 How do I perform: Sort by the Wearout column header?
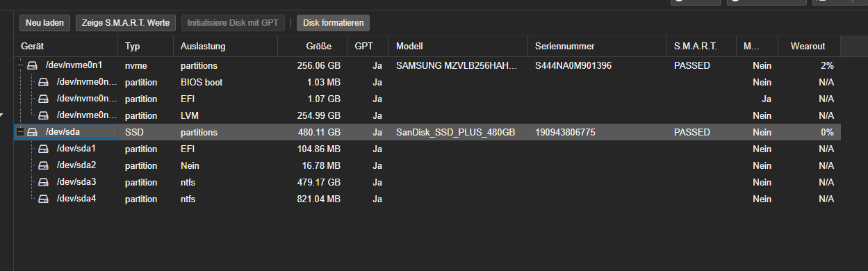tap(809, 46)
